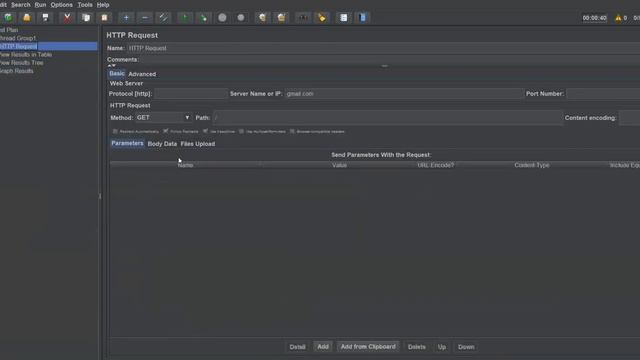Toggle Follow Redirects checkbox
This screenshot has width=640, height=360.
(166, 131)
